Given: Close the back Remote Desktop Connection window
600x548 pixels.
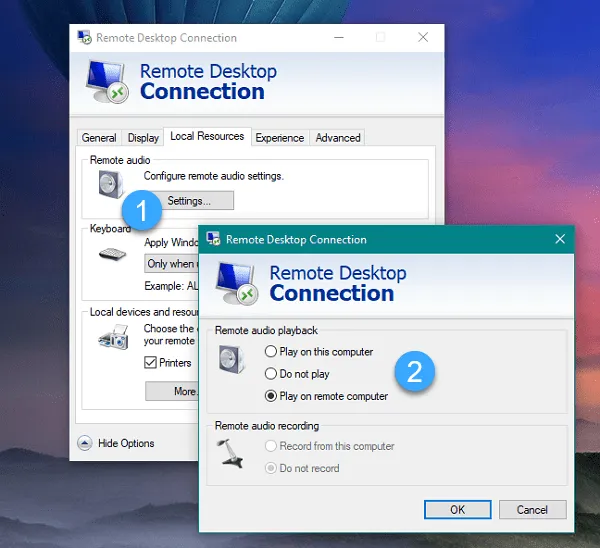Looking at the screenshot, I should coord(423,37).
